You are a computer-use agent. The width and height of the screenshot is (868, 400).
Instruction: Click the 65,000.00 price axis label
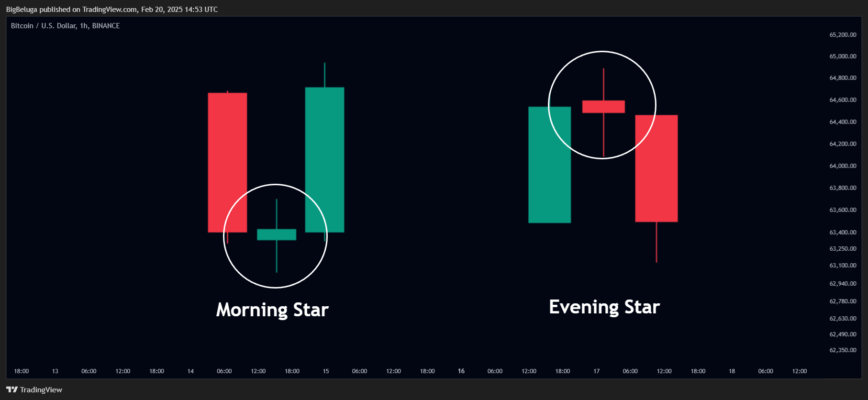(x=843, y=56)
